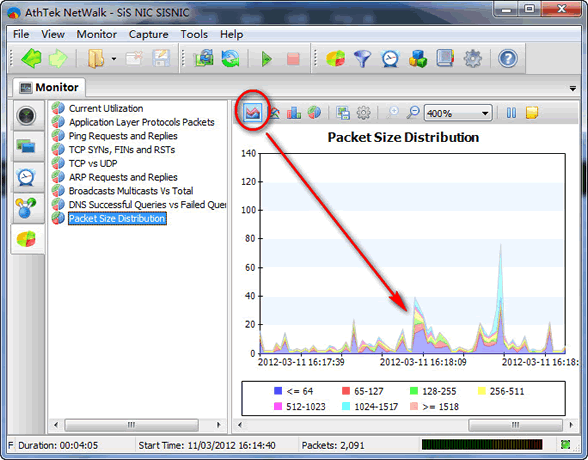Open the Help menu

click(x=231, y=34)
